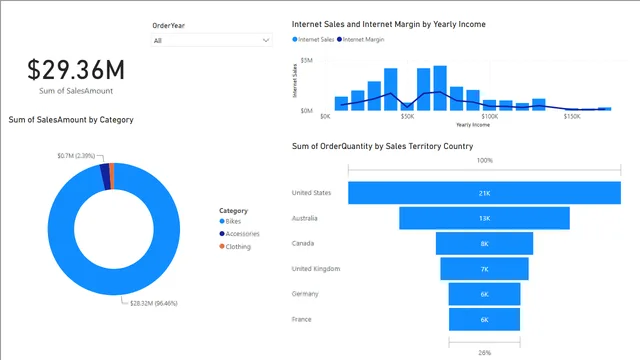Select the France funnel bar
This screenshot has height=360, width=640.
(x=484, y=320)
